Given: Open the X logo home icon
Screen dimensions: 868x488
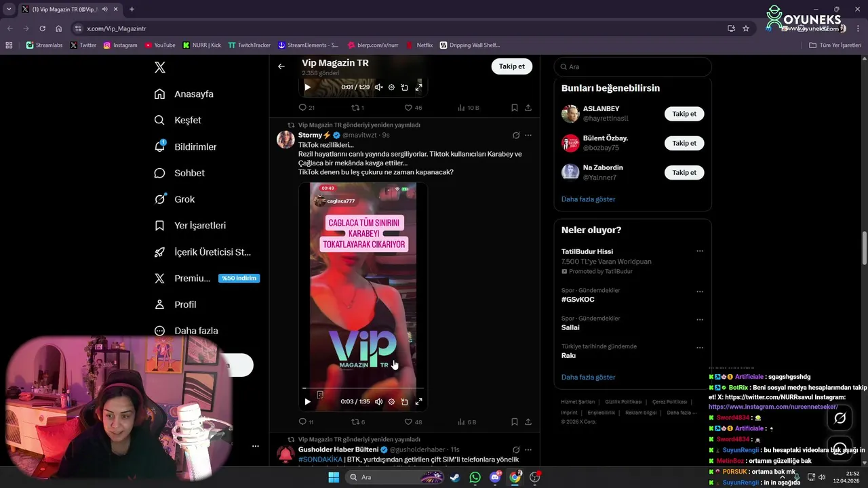Looking at the screenshot, I should click(160, 67).
